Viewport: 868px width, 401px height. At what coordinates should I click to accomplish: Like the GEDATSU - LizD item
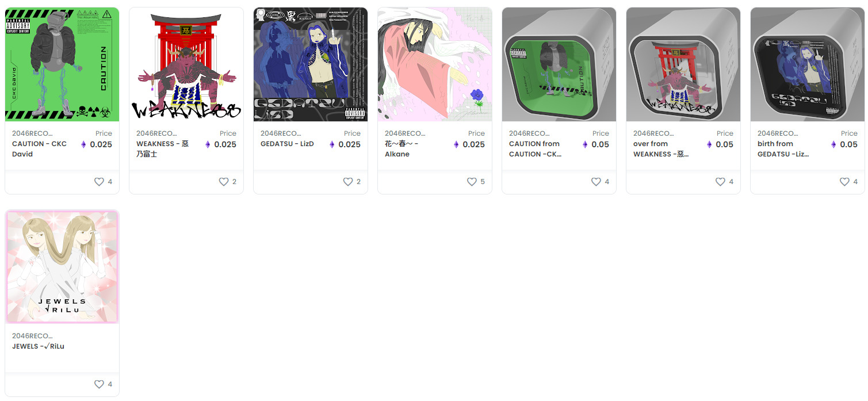click(x=347, y=182)
